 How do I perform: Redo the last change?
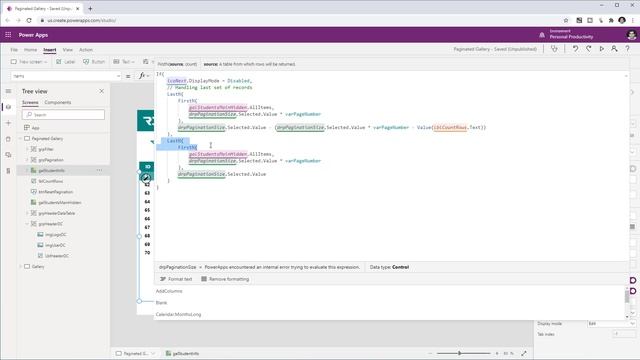point(589,49)
